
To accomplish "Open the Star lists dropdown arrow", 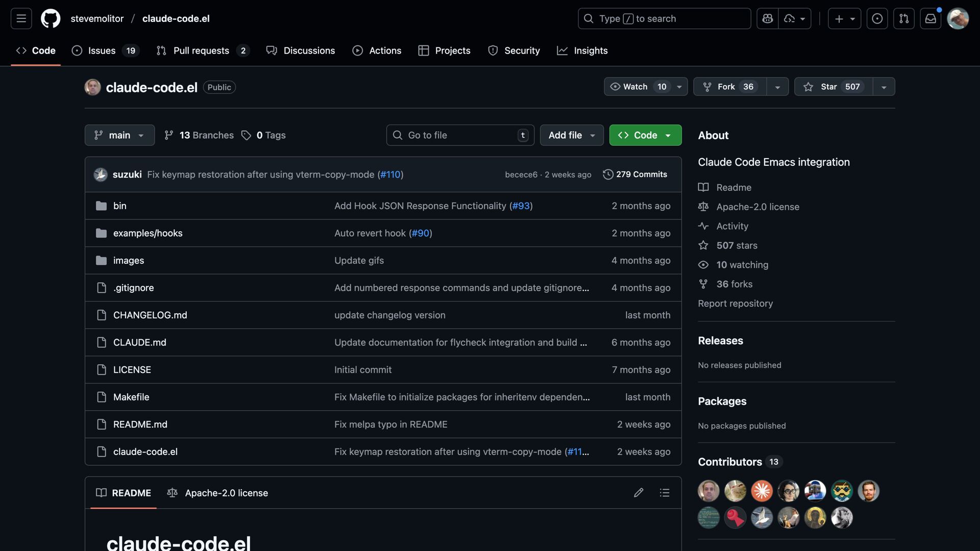I will (x=884, y=87).
